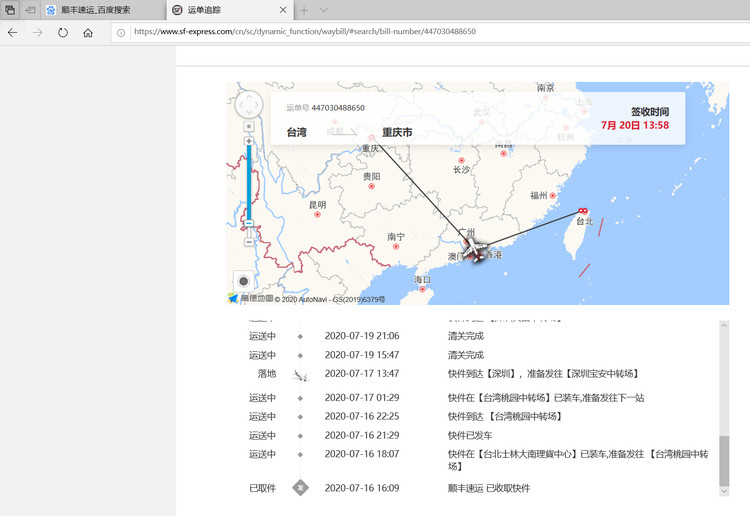The image size is (750, 518).
Task: Click the 海口 city marker
Action: 422,289
